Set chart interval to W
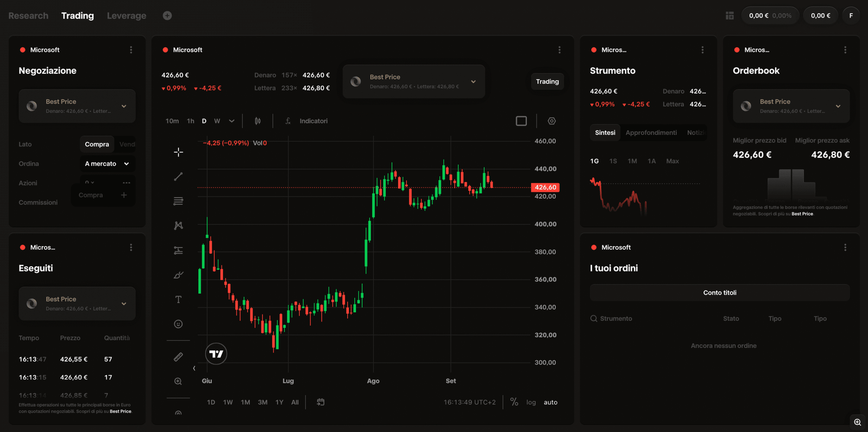The width and height of the screenshot is (868, 432). (x=217, y=121)
